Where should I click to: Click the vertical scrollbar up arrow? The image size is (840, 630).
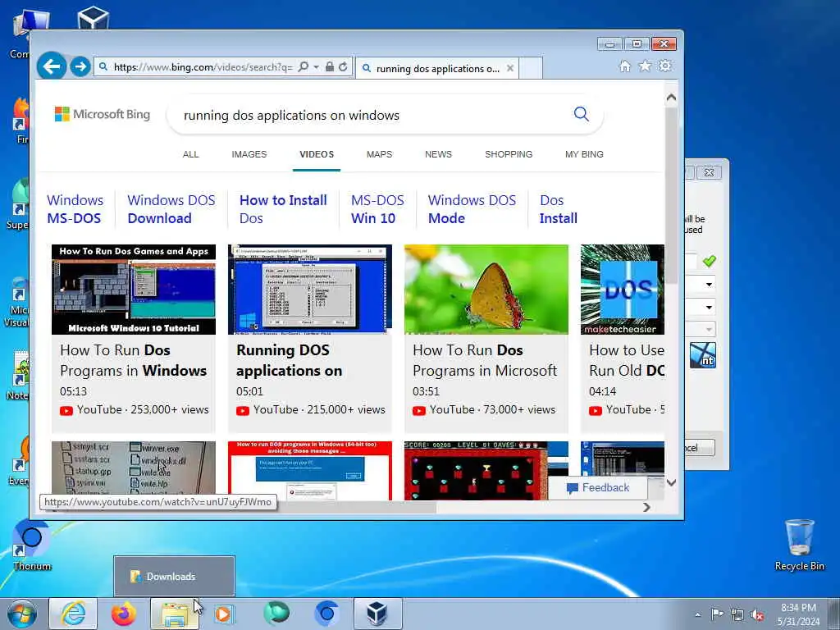point(671,98)
